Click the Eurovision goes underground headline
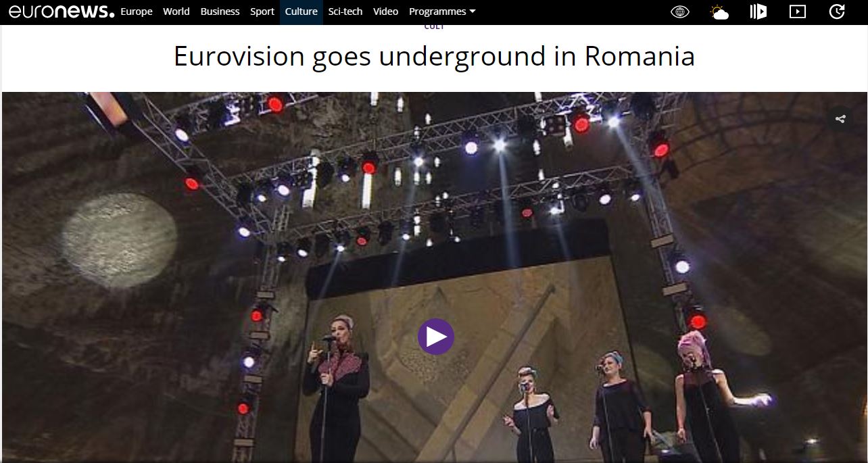868x463 pixels. click(434, 55)
